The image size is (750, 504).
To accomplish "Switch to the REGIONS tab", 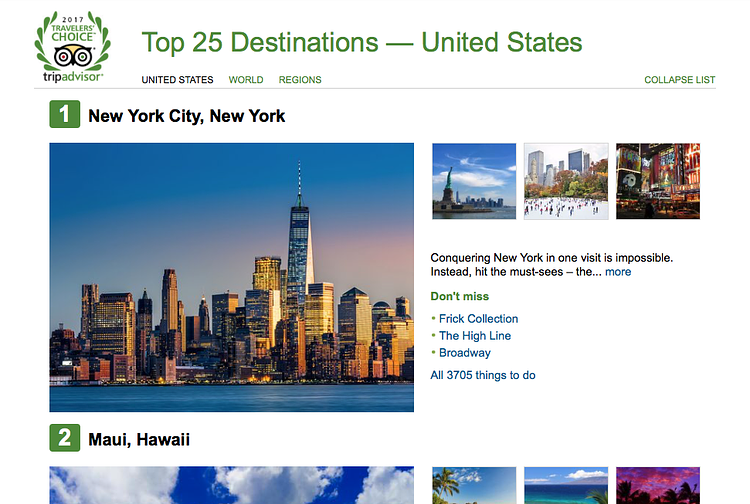I will (300, 80).
